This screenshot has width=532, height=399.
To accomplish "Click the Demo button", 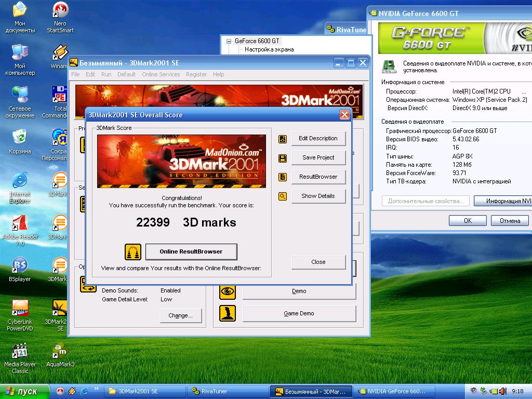I will 299,291.
